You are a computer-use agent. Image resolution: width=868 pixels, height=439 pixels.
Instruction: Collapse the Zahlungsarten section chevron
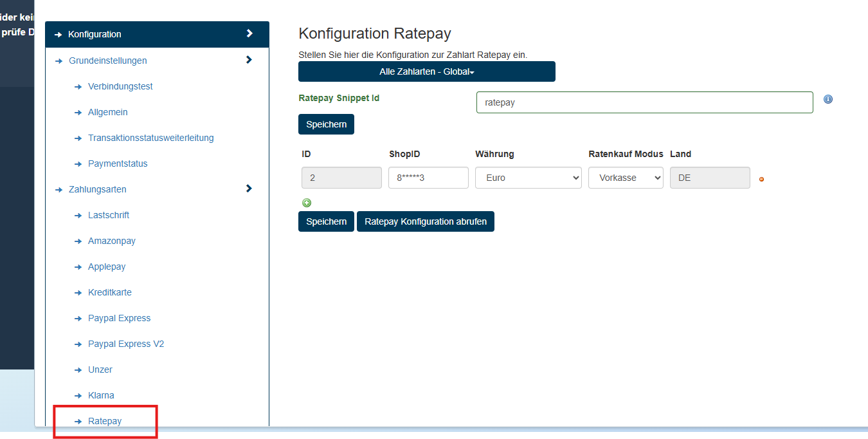pos(249,189)
